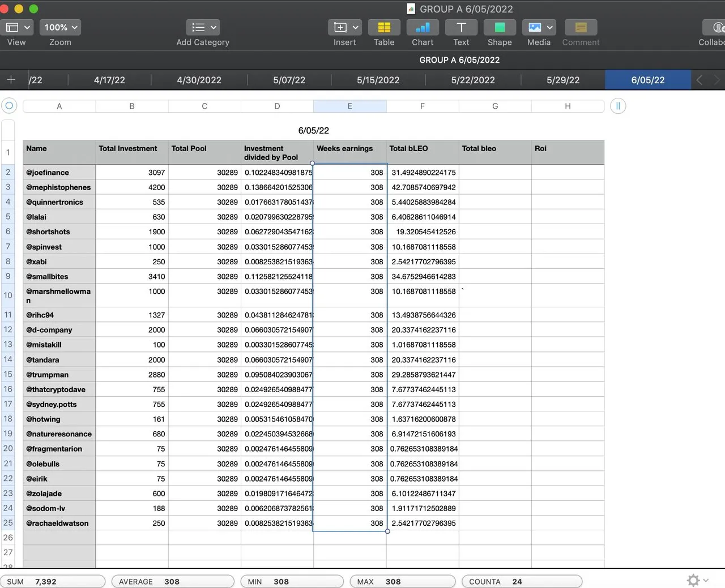Screen dimensions: 725x588
Task: Click the Media toolbar icon
Action: 535,27
